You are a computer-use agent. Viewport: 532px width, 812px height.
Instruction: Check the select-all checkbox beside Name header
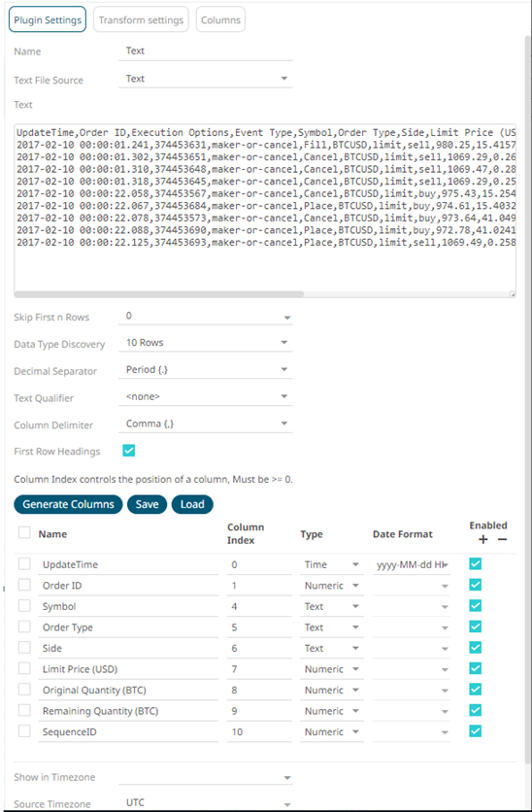(x=24, y=532)
